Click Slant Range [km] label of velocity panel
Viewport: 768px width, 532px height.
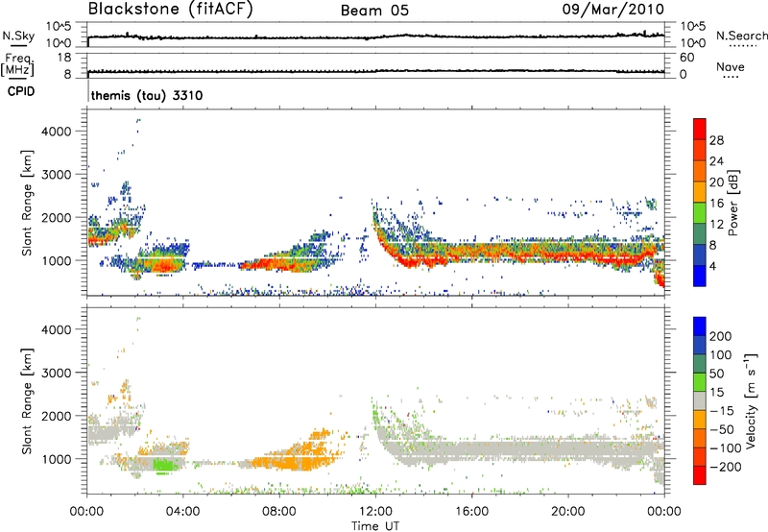pos(27,401)
